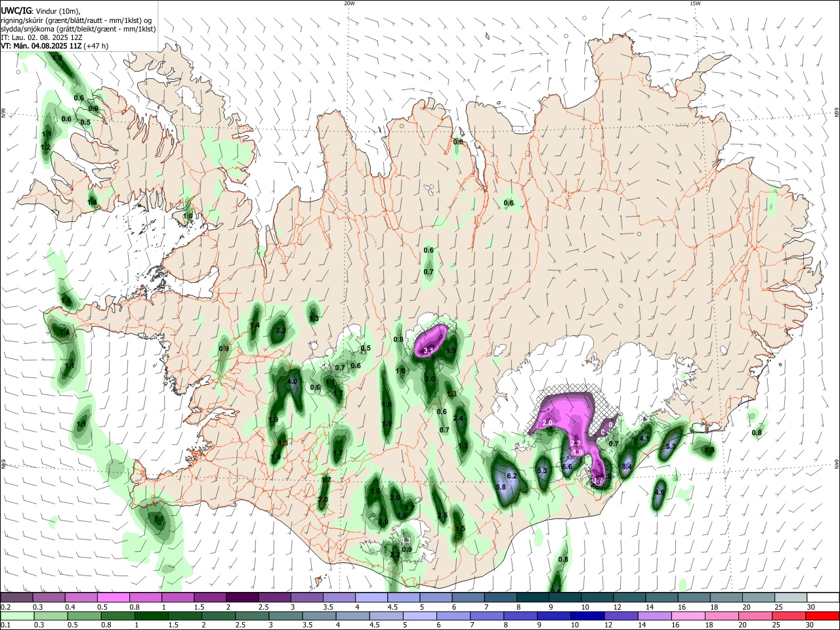Click the valid time 'VT: Mán. 04.08.2025 11Z (+47 h)'
This screenshot has height=630, width=840.
(x=54, y=46)
